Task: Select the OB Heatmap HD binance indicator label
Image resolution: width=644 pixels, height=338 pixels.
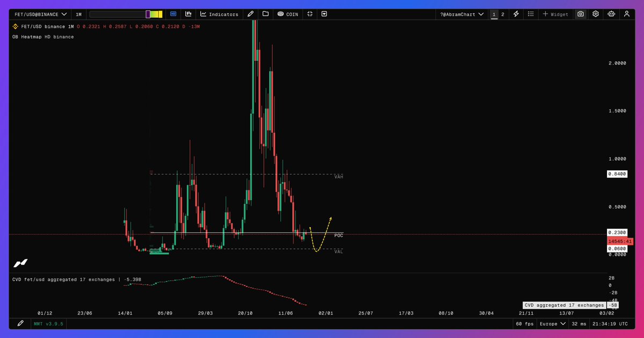Action: point(43,37)
